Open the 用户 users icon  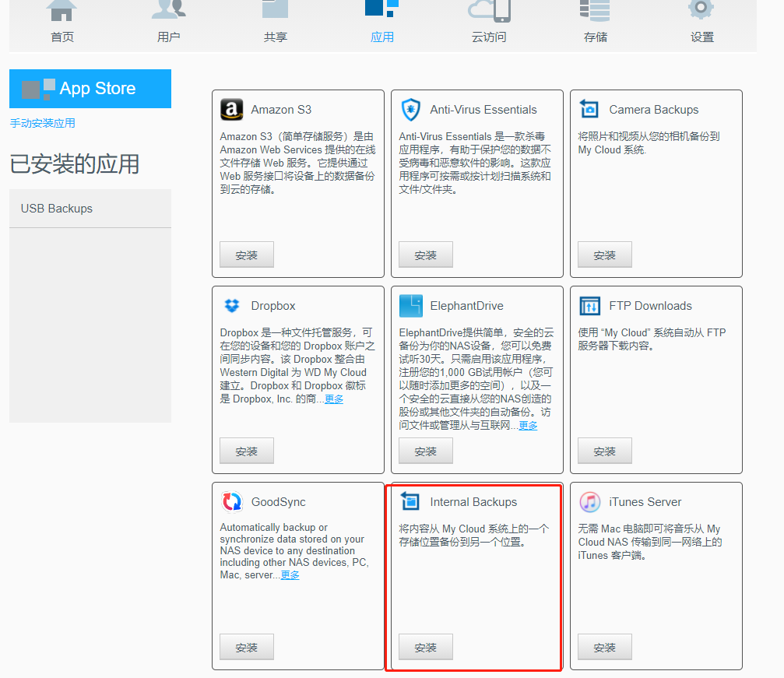tap(168, 9)
